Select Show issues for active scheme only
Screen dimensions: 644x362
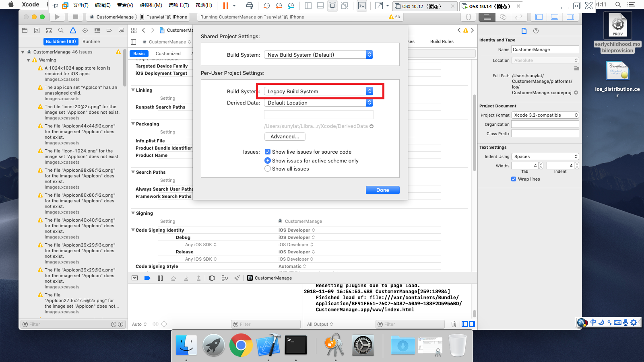pyautogui.click(x=268, y=160)
